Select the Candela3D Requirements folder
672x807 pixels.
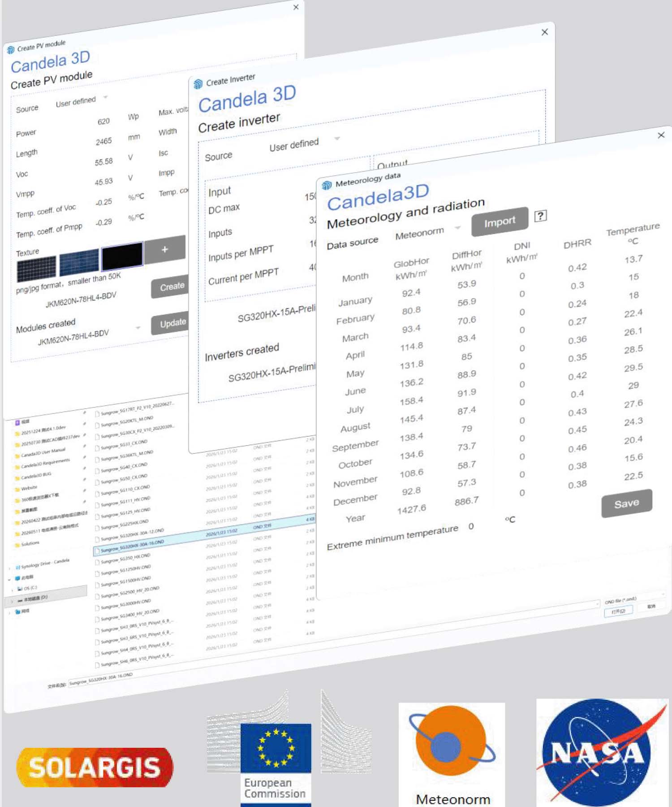pos(45,463)
